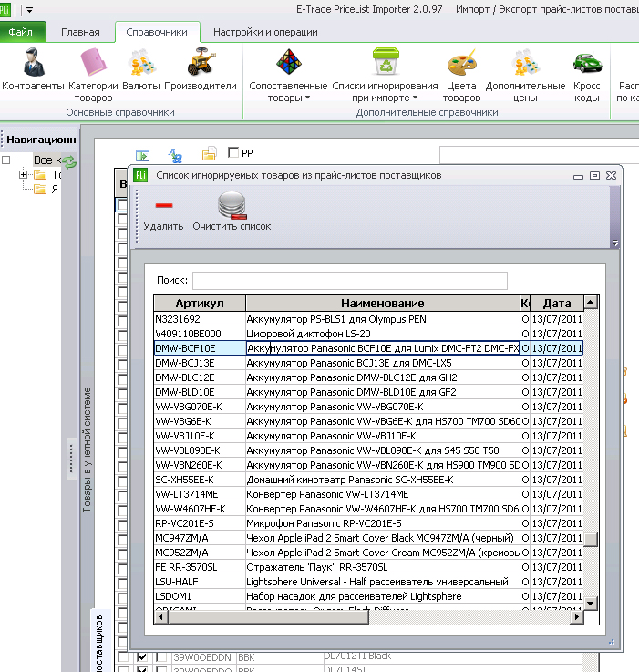Sort by Артикул column header
The height and width of the screenshot is (672, 639).
click(x=200, y=303)
